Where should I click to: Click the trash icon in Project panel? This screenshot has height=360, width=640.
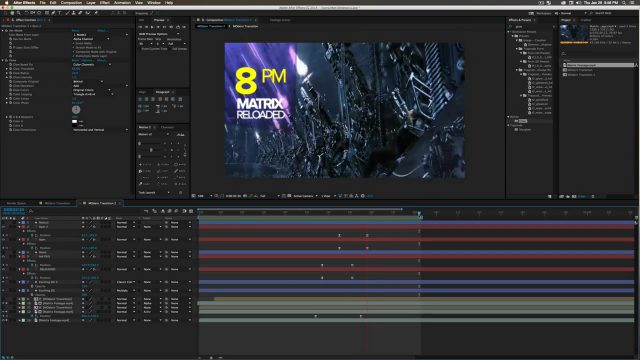593,196
